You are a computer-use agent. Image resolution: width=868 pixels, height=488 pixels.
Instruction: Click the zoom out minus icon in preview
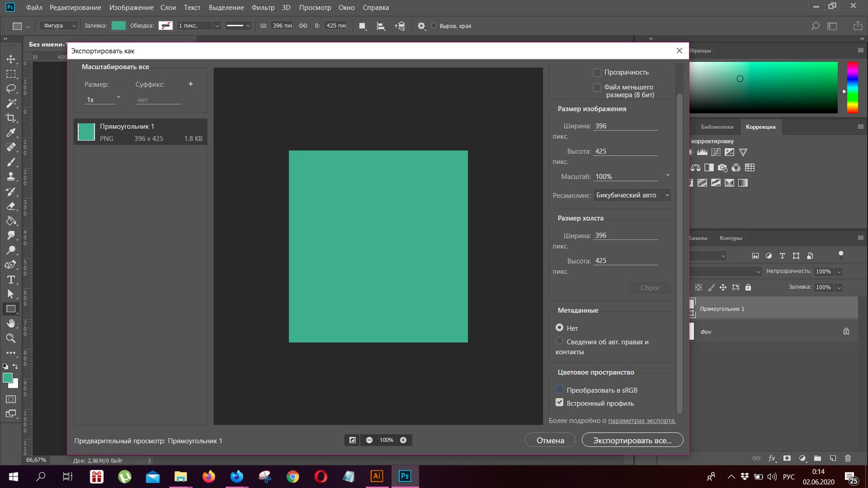point(369,441)
